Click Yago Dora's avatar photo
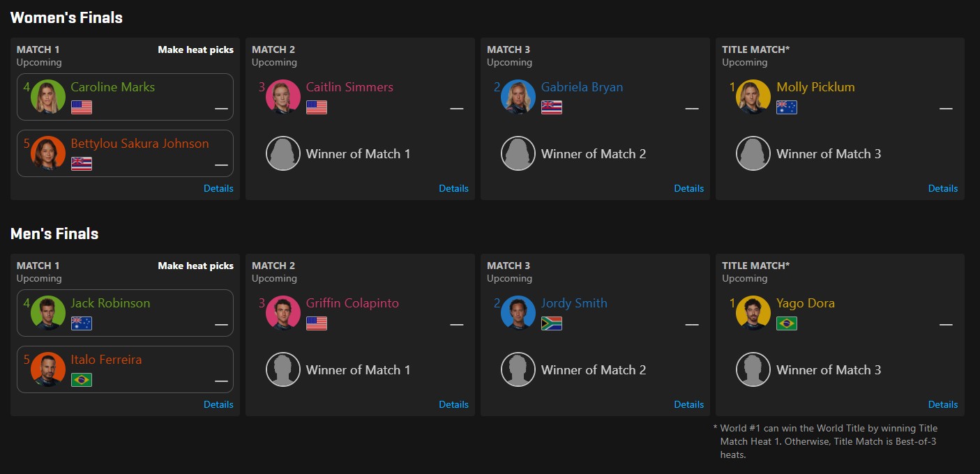The image size is (980, 474). coord(753,313)
